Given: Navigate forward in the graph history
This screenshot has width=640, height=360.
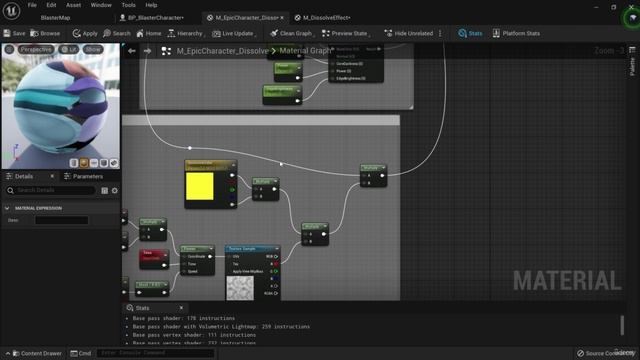Looking at the screenshot, I should (x=147, y=51).
